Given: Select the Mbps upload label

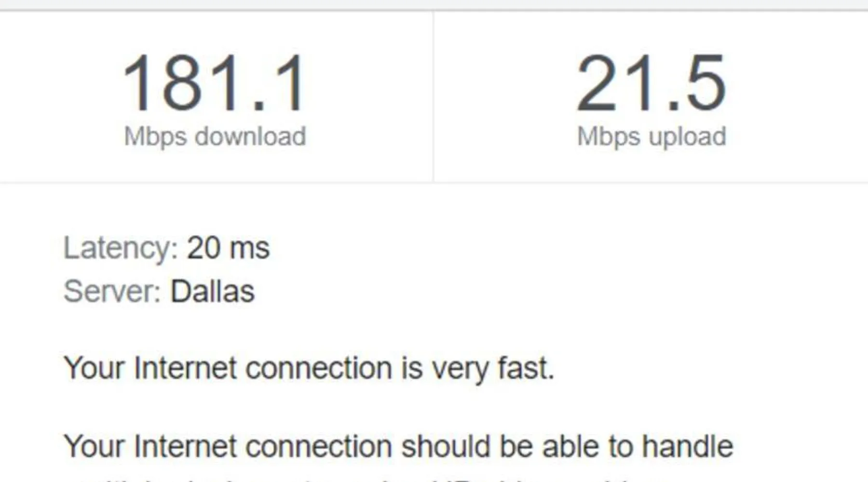Looking at the screenshot, I should [x=651, y=136].
